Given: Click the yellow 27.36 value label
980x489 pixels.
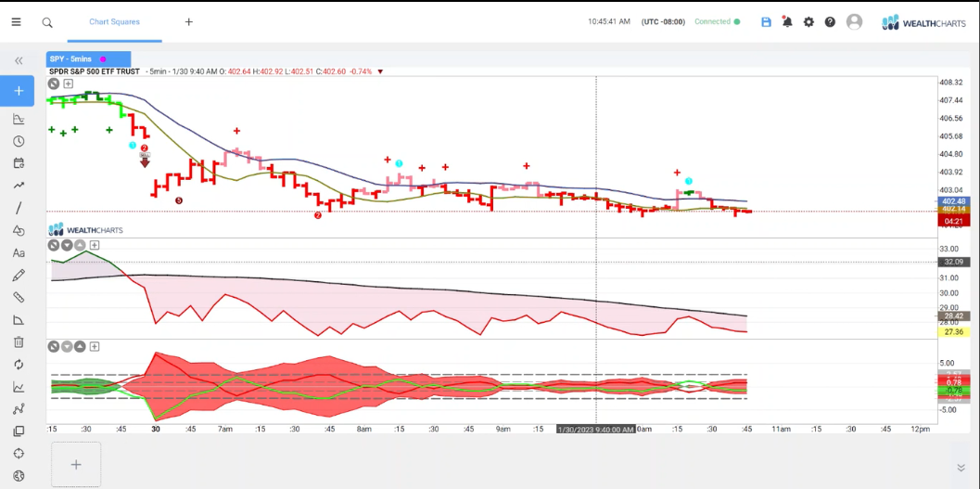Looking at the screenshot, I should click(x=954, y=332).
